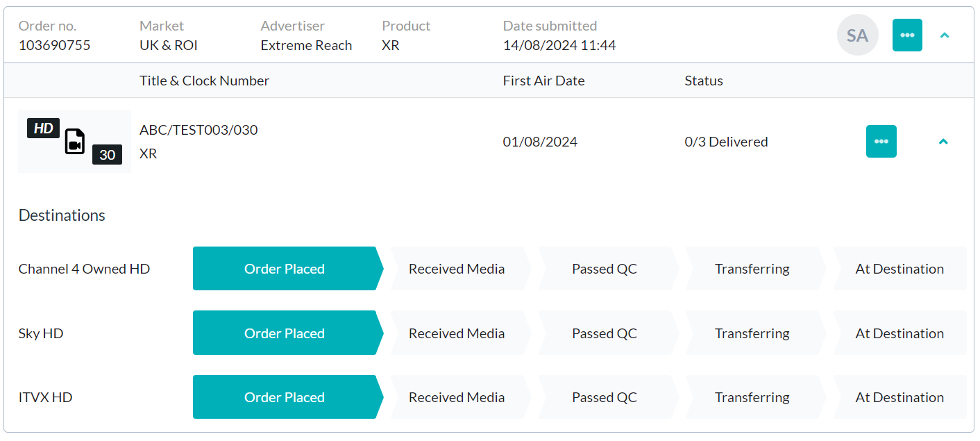Click the 0/3 Delivered status link
This screenshot has width=980, height=441.
click(x=726, y=141)
